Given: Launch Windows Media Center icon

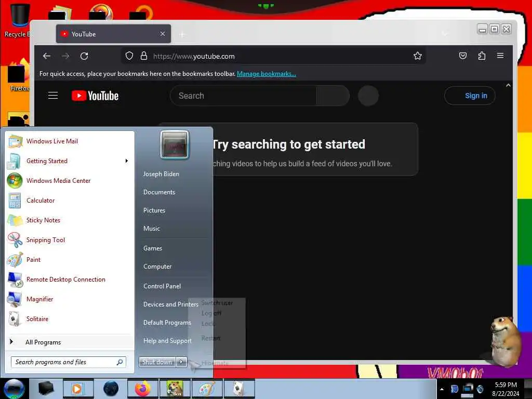Looking at the screenshot, I should (15, 180).
